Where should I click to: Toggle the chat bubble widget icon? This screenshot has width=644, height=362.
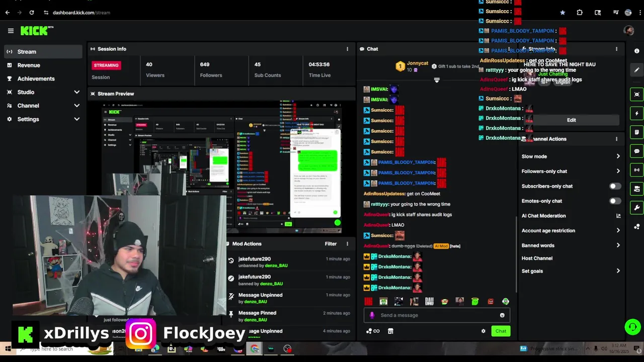point(636,151)
